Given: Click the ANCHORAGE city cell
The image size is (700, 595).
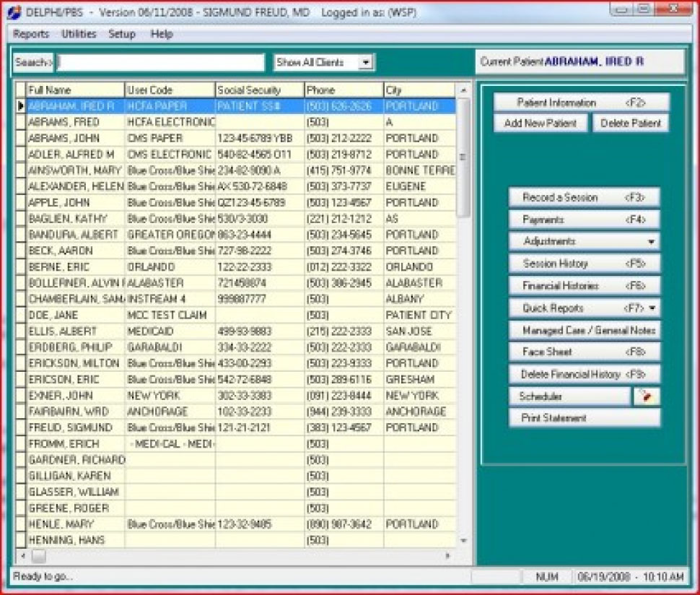Looking at the screenshot, I should coord(420,412).
